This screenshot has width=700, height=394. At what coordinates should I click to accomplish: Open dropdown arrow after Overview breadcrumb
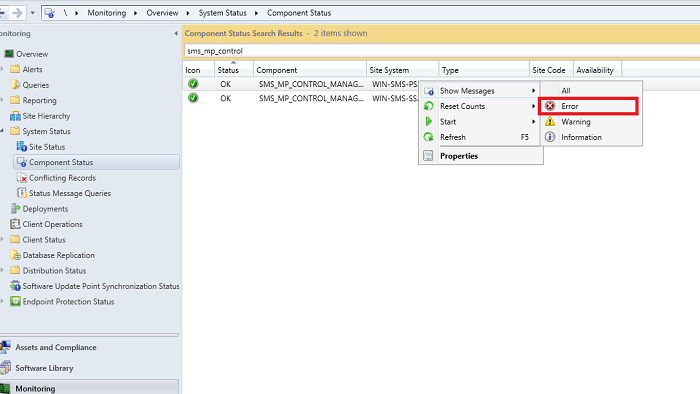[x=188, y=13]
